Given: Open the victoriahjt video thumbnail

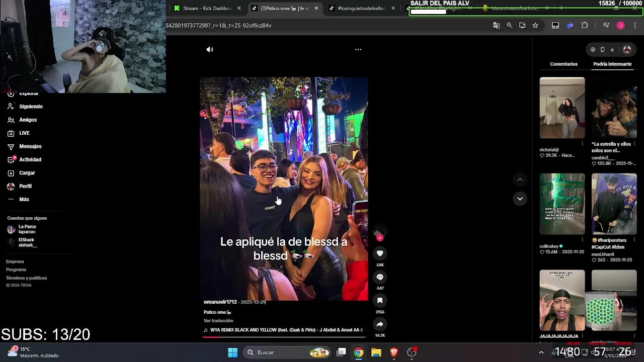Looking at the screenshot, I should (x=562, y=108).
